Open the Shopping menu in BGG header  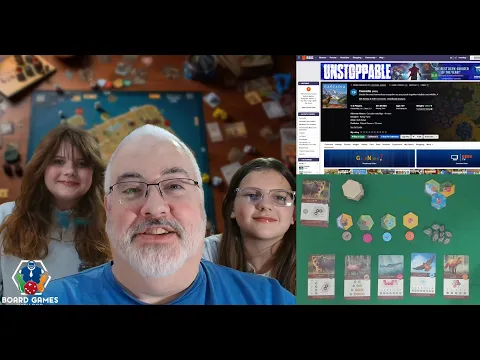357,58
